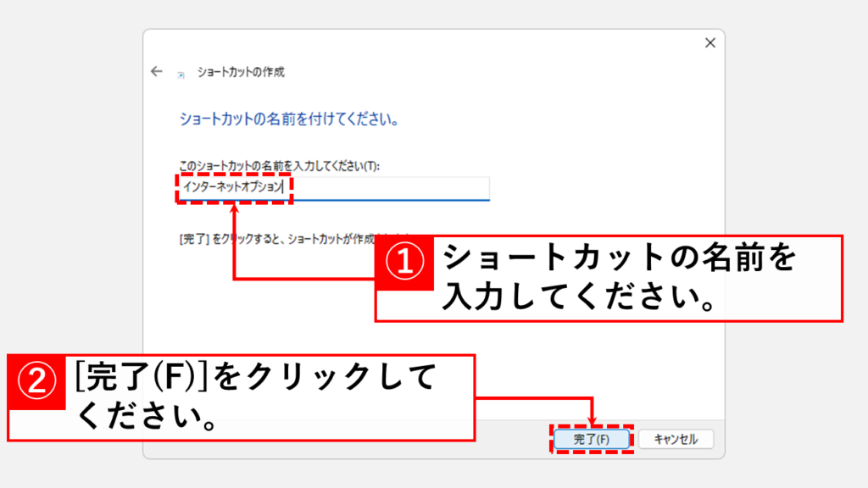Screen dimensions: 868x488
Task: Click the shortcut icon beside ショートカットの作成
Action: pyautogui.click(x=181, y=75)
